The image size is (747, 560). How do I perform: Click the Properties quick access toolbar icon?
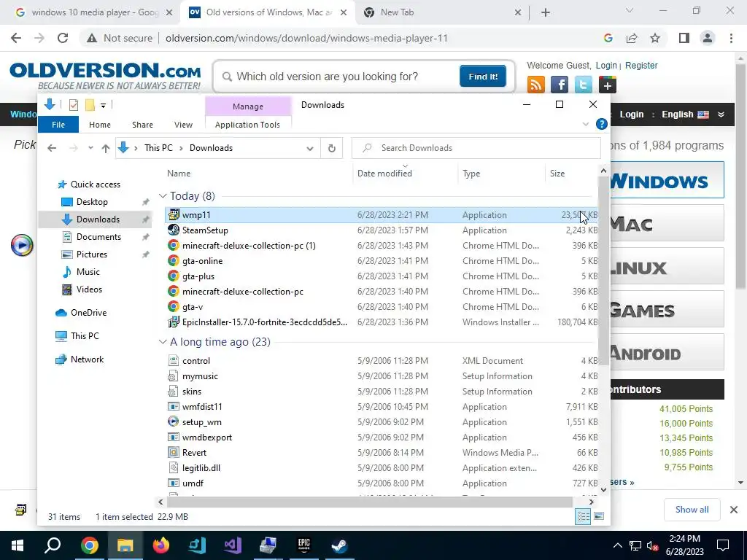[x=74, y=105]
